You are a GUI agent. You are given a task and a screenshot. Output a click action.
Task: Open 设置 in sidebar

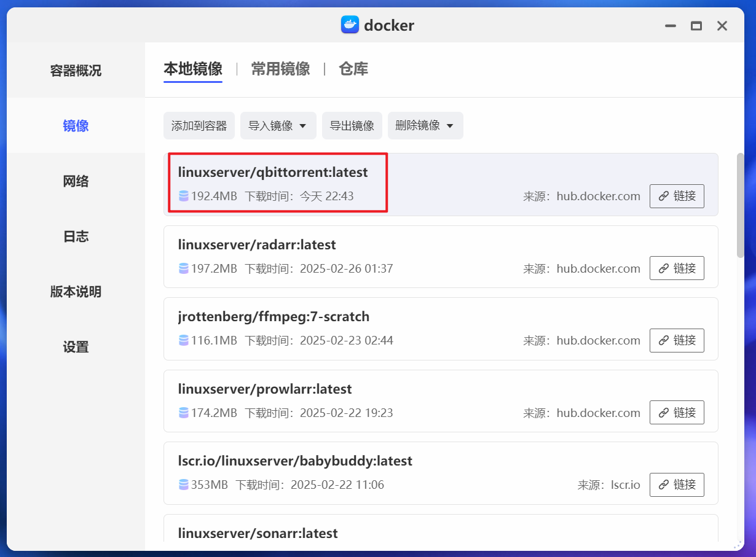tap(76, 347)
